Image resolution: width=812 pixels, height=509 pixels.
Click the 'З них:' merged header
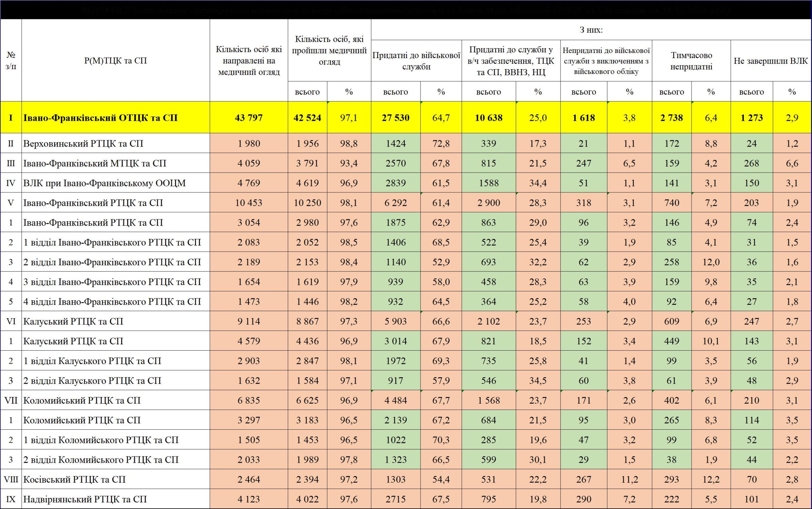[591, 30]
